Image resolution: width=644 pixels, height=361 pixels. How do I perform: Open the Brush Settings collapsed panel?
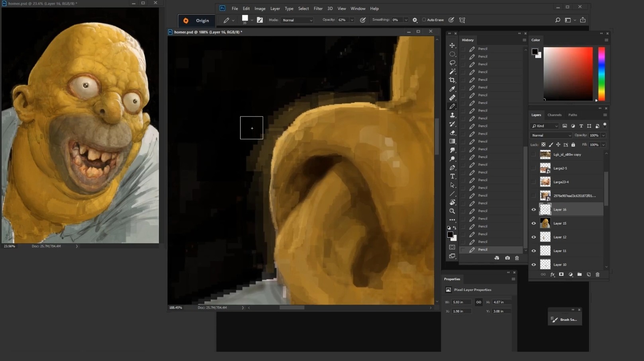point(565,320)
